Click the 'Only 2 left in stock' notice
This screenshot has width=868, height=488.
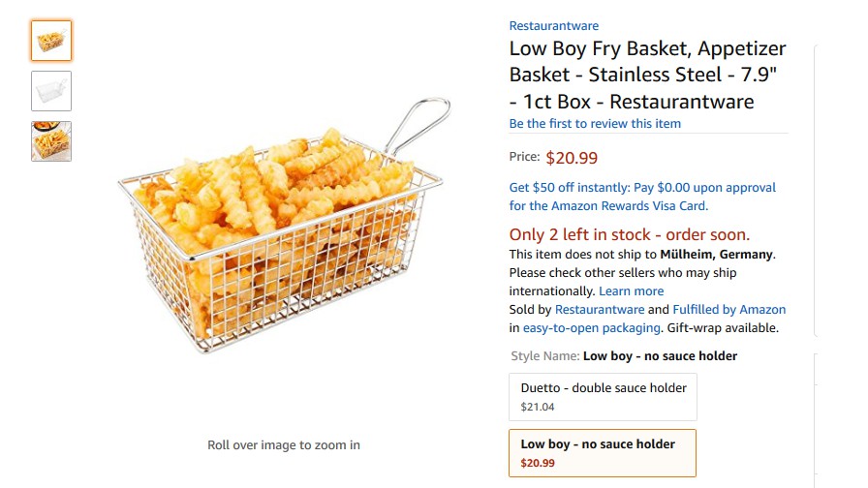629,235
